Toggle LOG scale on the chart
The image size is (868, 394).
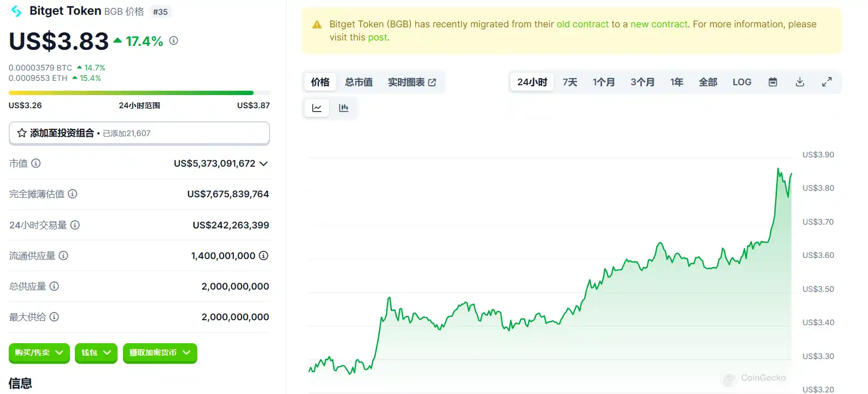coord(742,82)
